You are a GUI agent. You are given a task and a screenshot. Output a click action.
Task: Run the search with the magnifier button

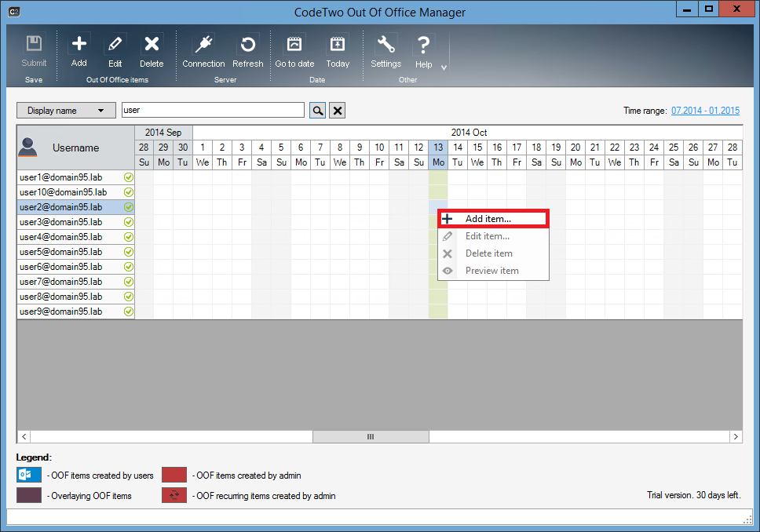point(317,111)
